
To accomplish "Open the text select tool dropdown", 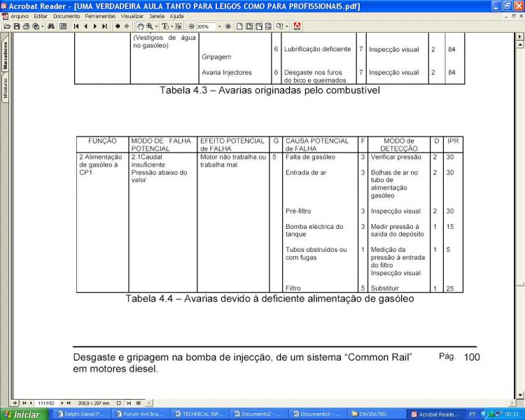I will point(171,27).
